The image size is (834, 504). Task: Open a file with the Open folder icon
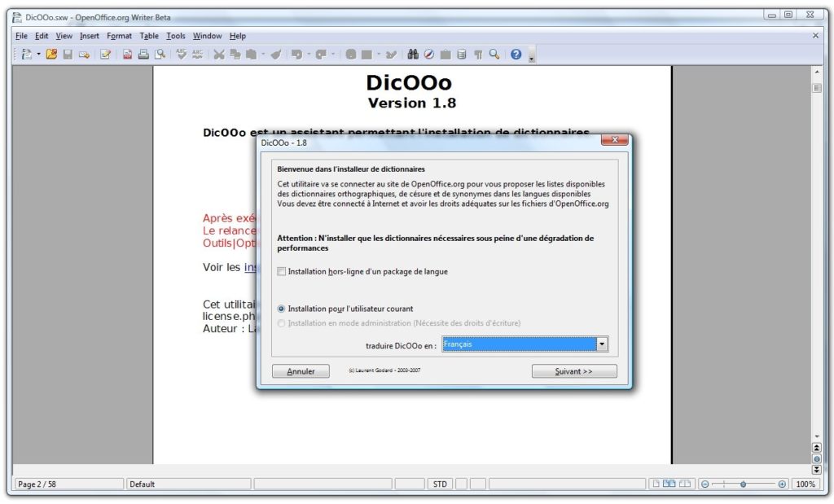[51, 55]
